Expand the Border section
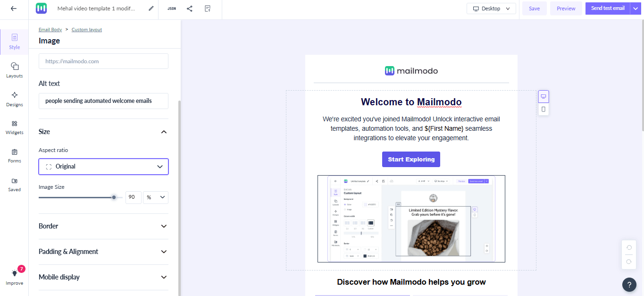This screenshot has width=644, height=296. pos(103,226)
